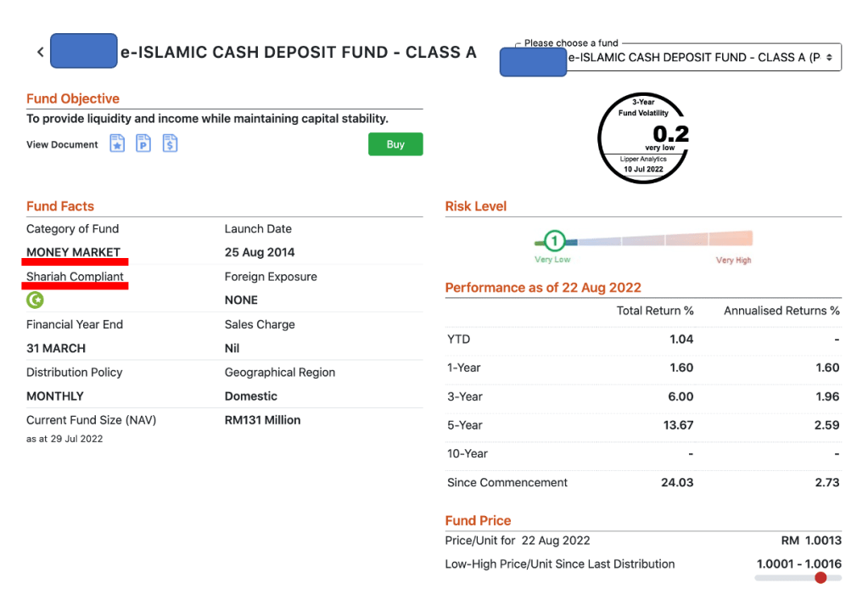Click the red price range slider knob

tap(820, 578)
